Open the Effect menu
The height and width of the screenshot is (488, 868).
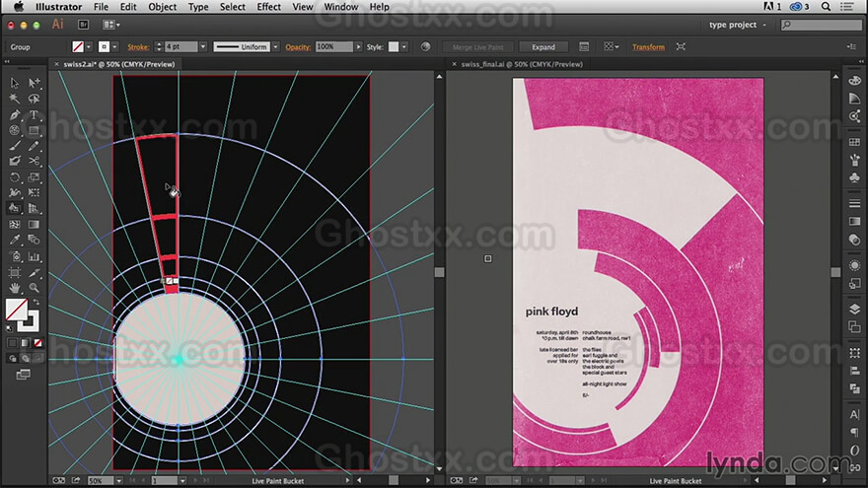[x=268, y=7]
